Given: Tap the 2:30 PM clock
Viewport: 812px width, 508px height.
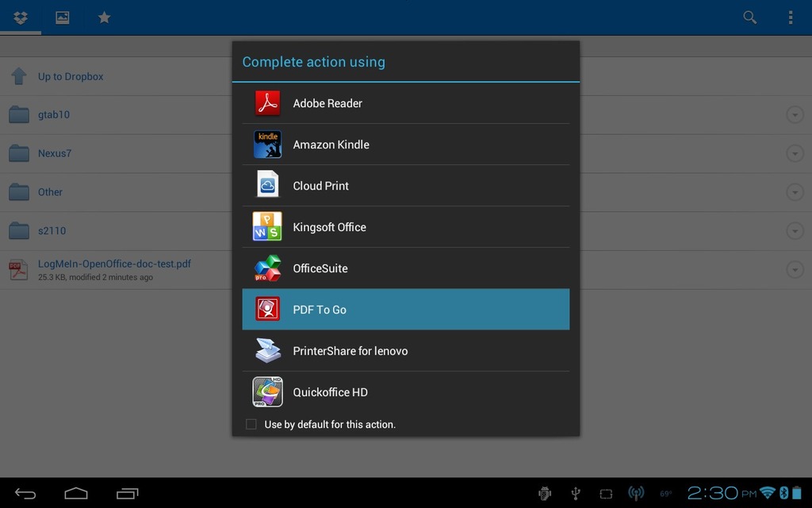Looking at the screenshot, I should (722, 493).
